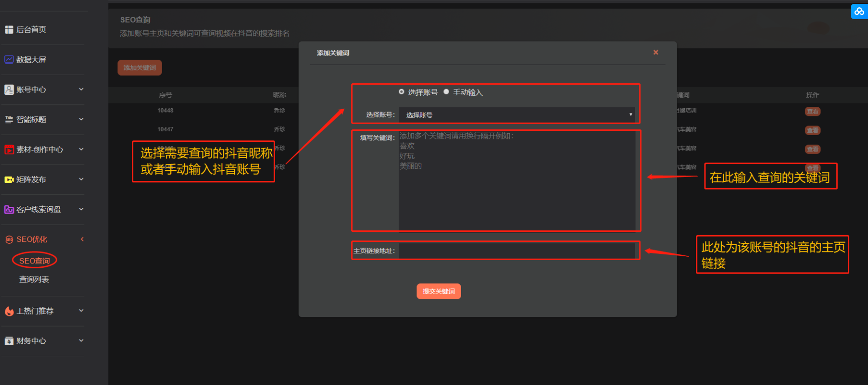Click the 矩阵发布 camera icon

click(x=9, y=180)
